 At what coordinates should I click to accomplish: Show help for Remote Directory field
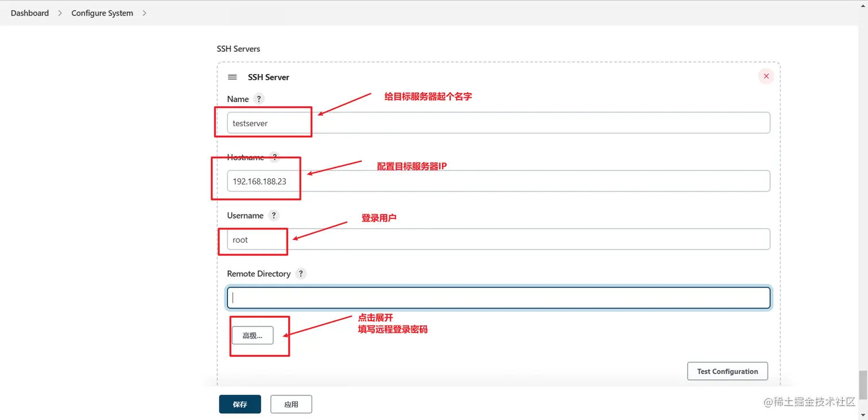point(301,274)
